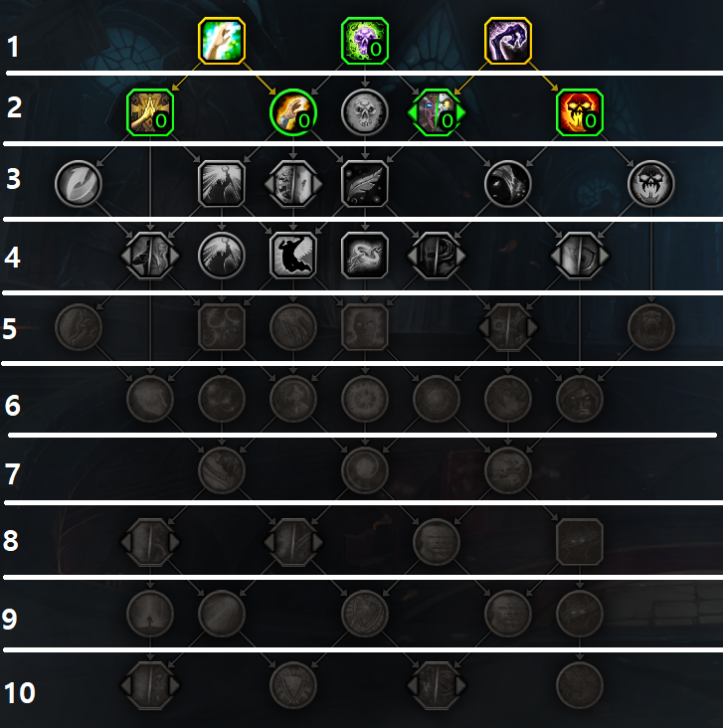The height and width of the screenshot is (728, 723).
Task: Click the gray round skull talent in row 2
Action: [x=365, y=112]
